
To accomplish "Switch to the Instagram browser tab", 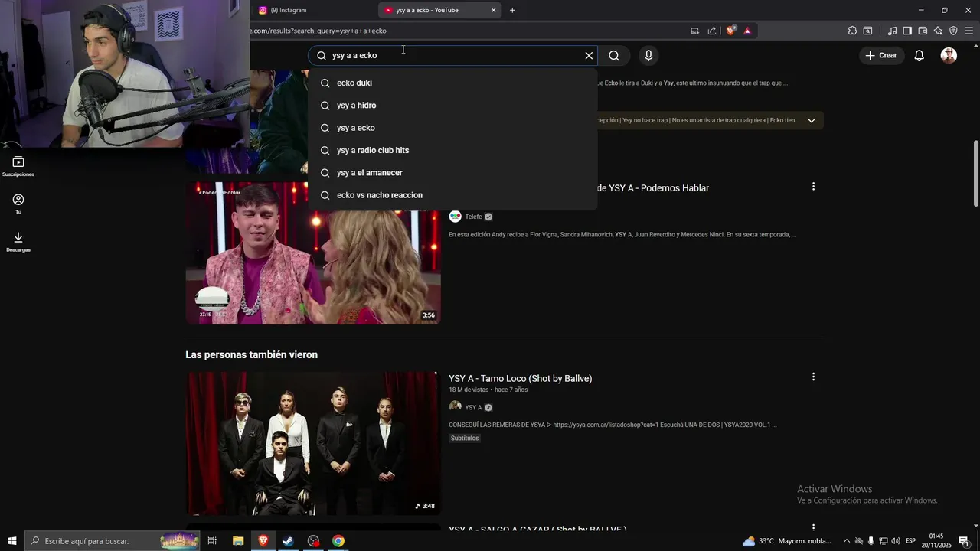I will tap(314, 10).
